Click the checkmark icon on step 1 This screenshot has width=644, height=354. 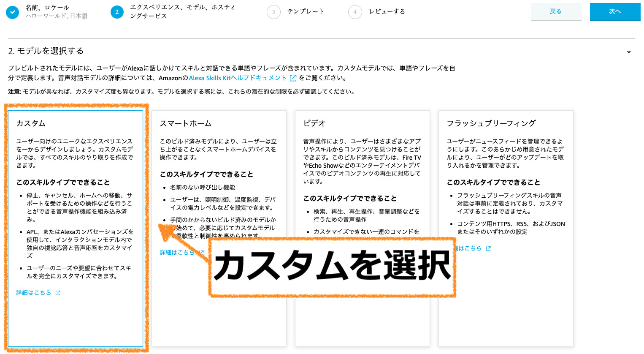click(x=12, y=12)
